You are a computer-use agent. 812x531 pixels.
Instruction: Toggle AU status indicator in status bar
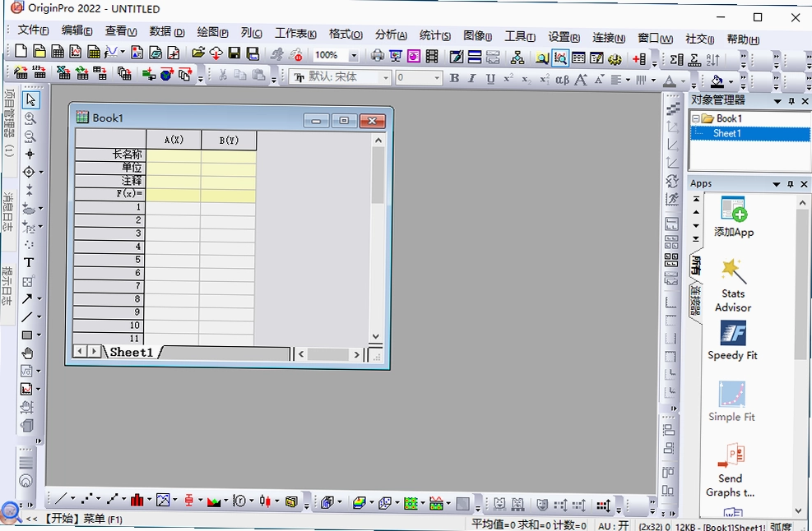pos(613,526)
